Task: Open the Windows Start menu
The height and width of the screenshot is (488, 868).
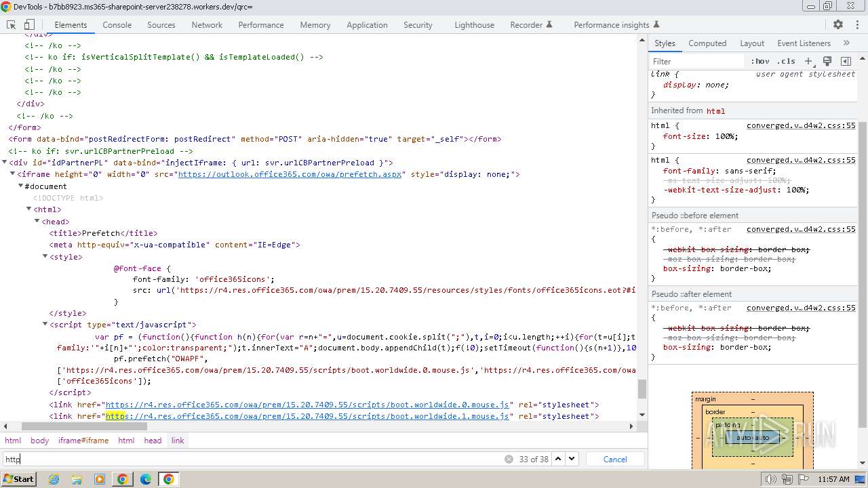Action: tap(19, 479)
